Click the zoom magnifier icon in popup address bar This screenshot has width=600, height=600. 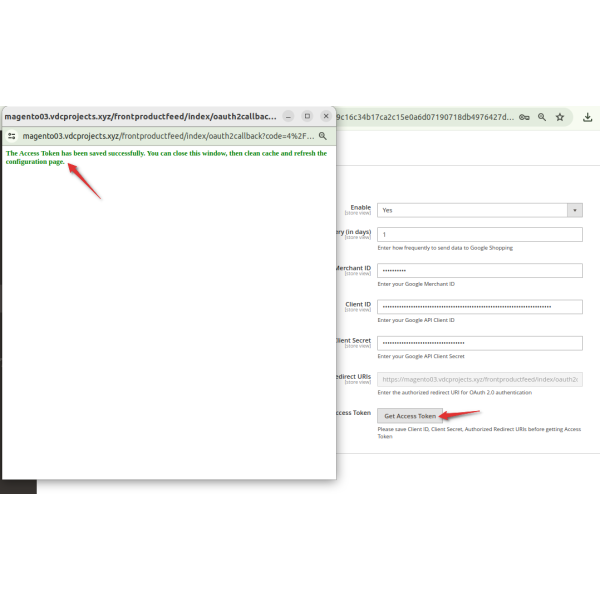pyautogui.click(x=323, y=135)
